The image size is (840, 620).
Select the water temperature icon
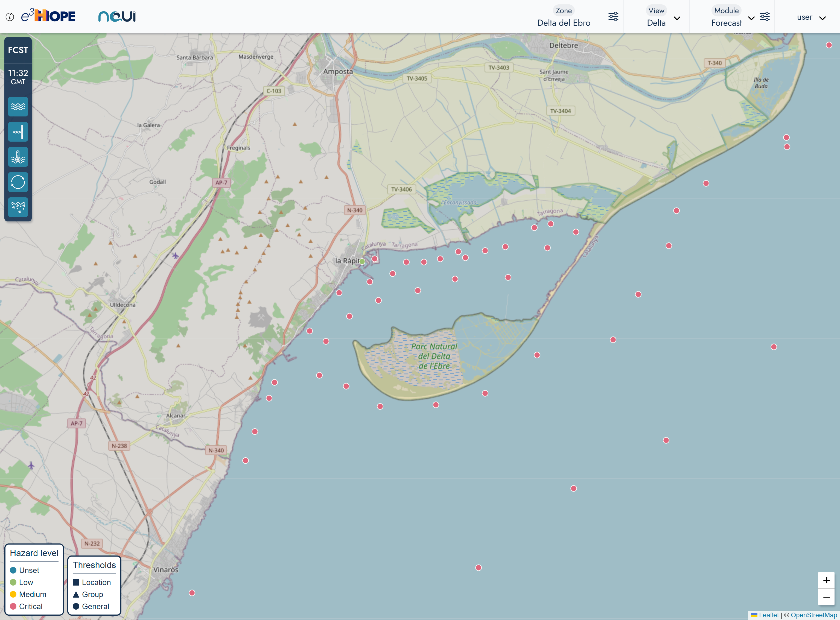pyautogui.click(x=18, y=157)
